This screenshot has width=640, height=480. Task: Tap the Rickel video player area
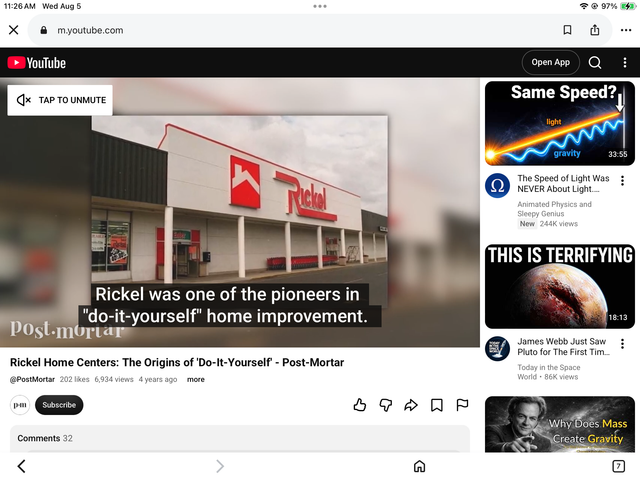coord(240,212)
